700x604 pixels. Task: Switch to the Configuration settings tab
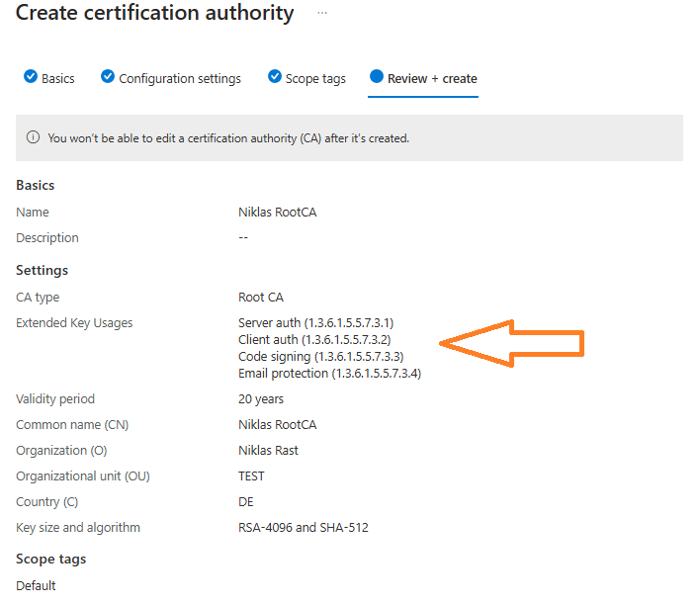179,78
